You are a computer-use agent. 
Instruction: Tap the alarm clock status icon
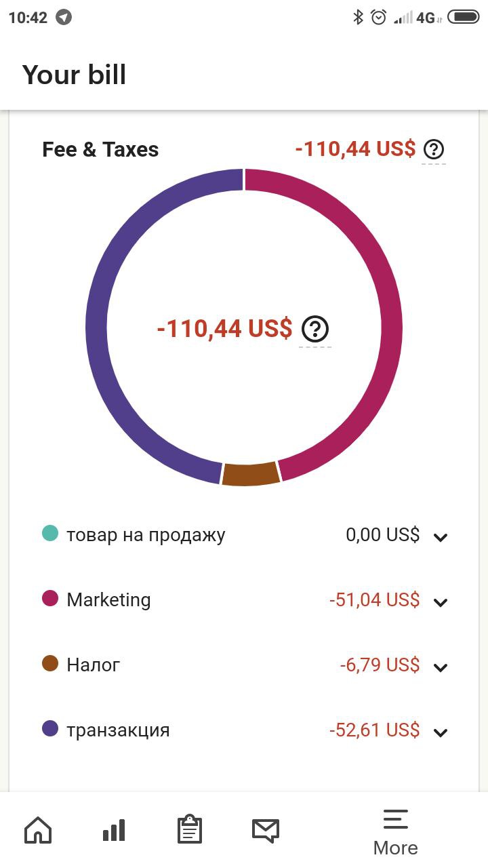[379, 17]
